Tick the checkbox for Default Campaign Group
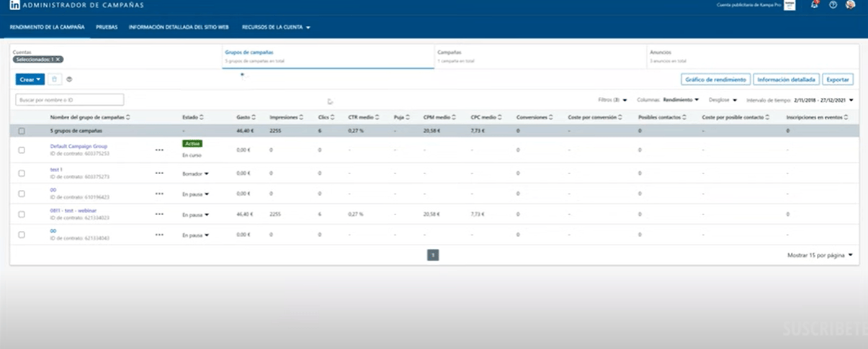Screen dimensions: 868x349 click(22, 150)
